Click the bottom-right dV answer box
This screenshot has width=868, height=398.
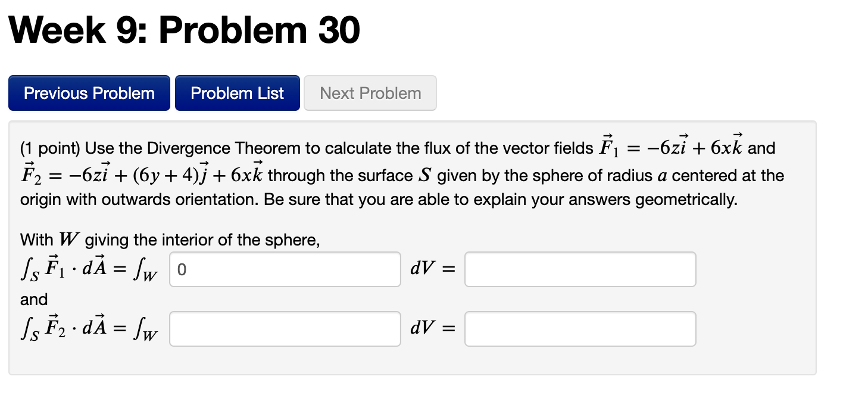coord(580,328)
